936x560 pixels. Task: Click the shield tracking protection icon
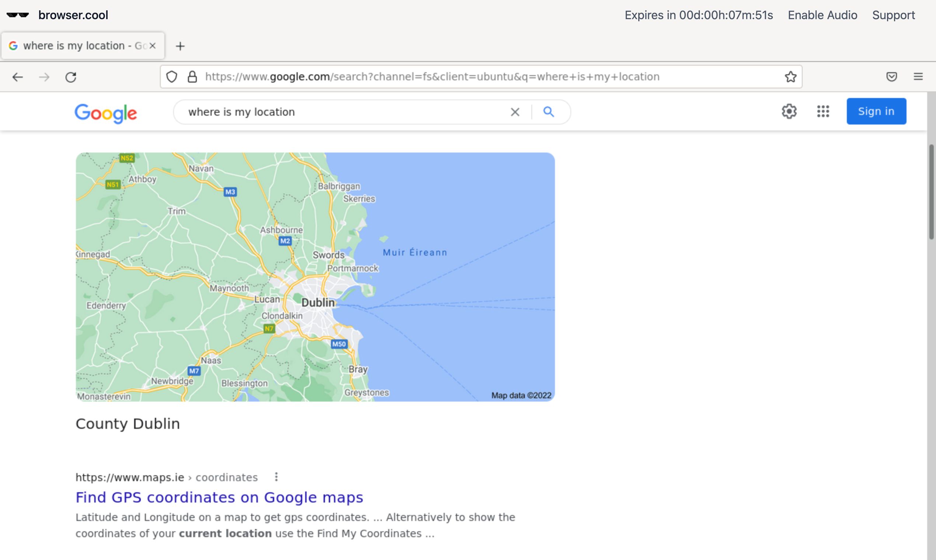coord(172,77)
